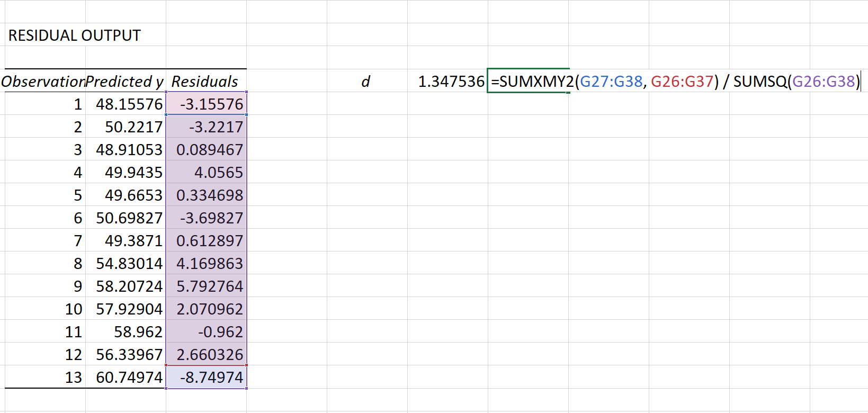Image resolution: width=868 pixels, height=413 pixels.
Task: Select observation number 12 cell
Action: [x=45, y=354]
